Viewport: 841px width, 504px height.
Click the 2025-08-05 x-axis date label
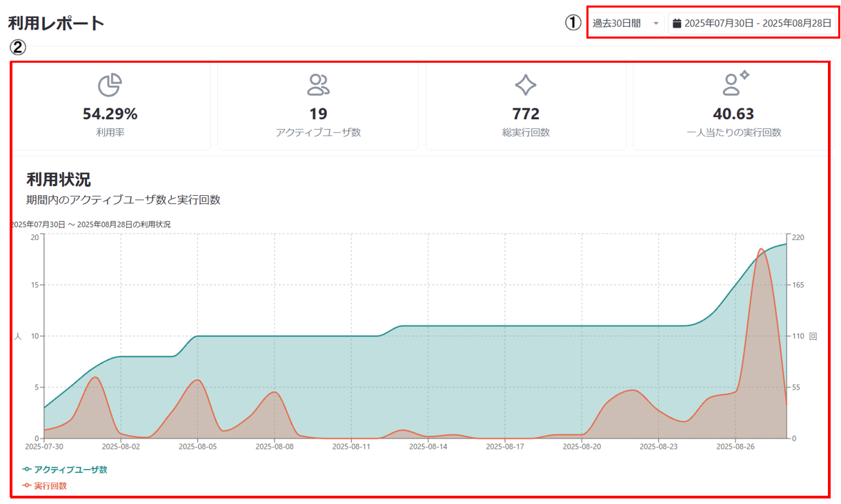(198, 447)
